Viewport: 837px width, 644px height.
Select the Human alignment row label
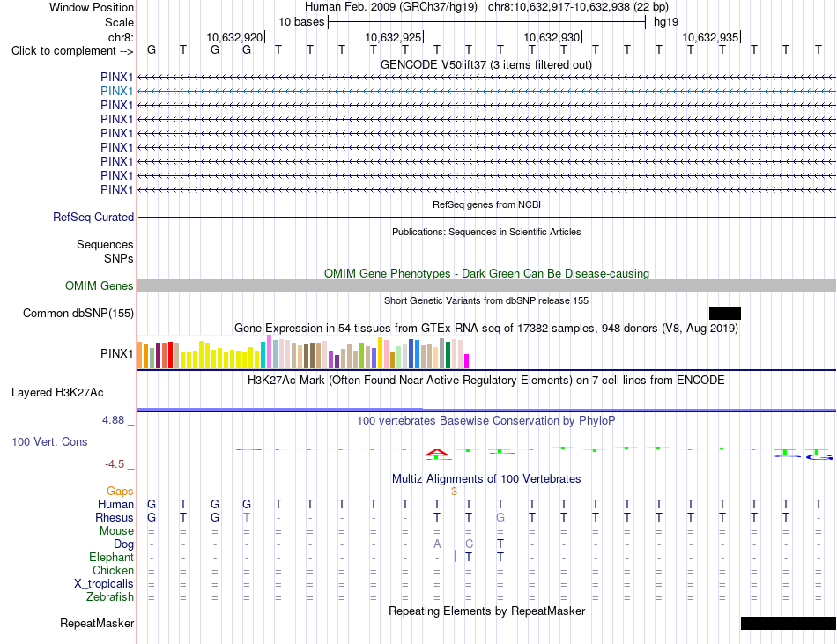115,504
